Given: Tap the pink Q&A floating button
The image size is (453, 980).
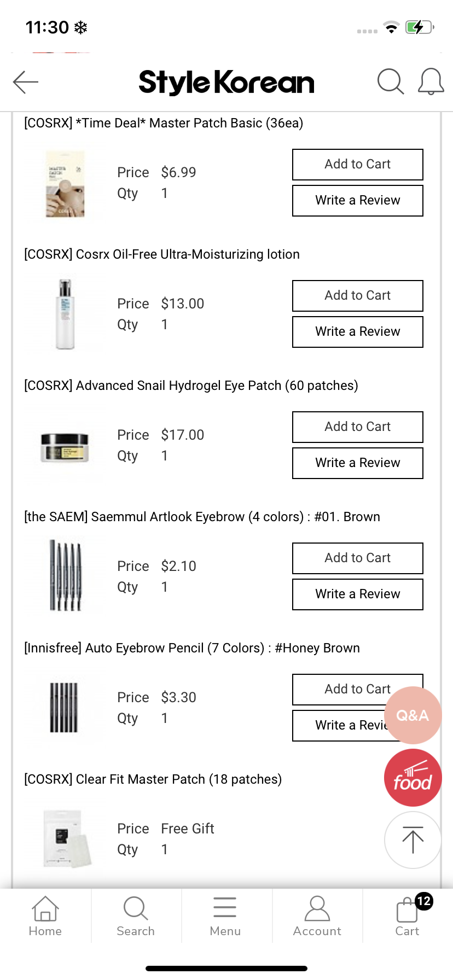Looking at the screenshot, I should 413,715.
